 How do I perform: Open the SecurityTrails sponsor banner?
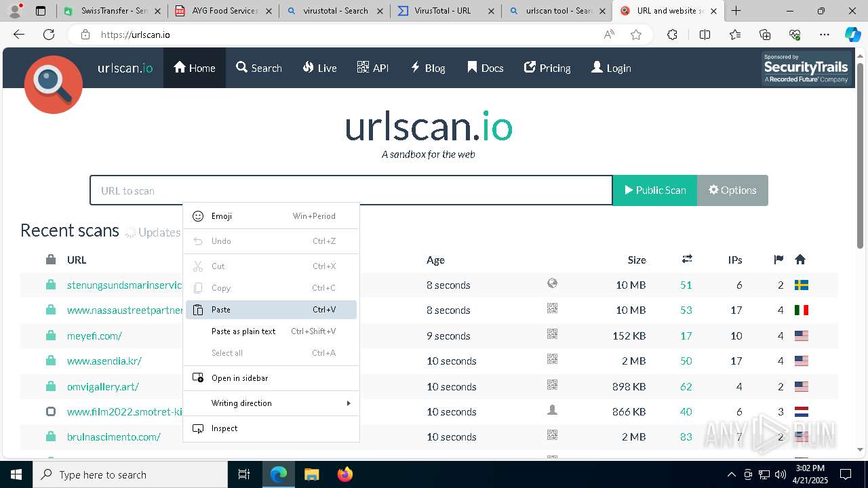(x=806, y=68)
